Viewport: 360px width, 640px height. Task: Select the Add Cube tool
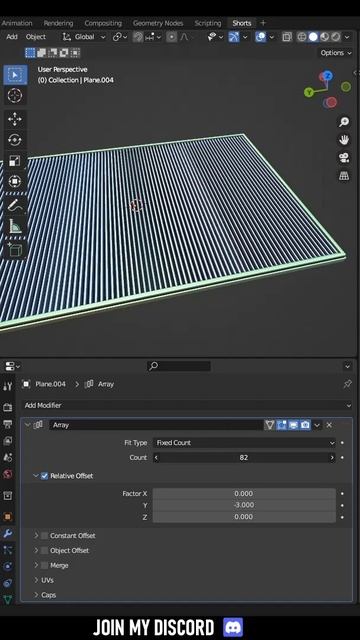click(15, 249)
